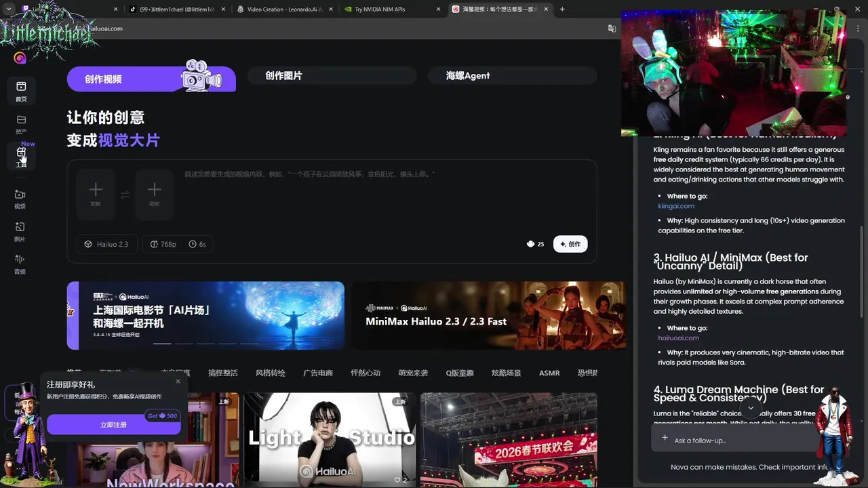Click the 立即注册 register now button
This screenshot has height=488, width=868.
coord(113,424)
